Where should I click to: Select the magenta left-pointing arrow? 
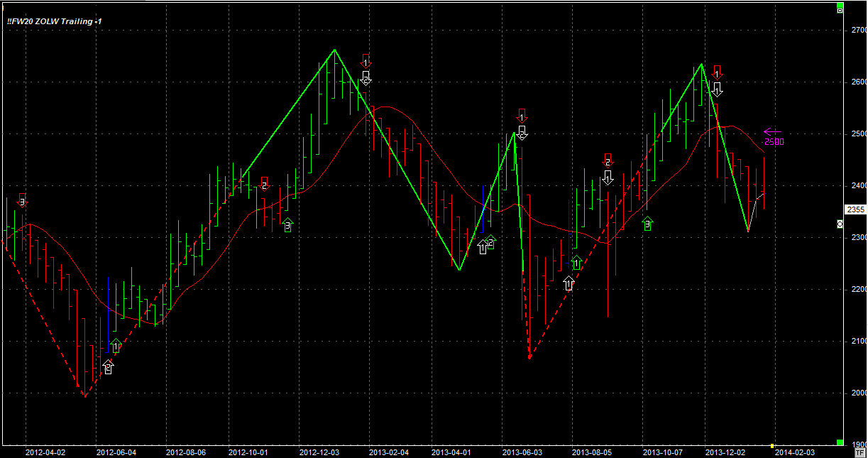pos(772,131)
